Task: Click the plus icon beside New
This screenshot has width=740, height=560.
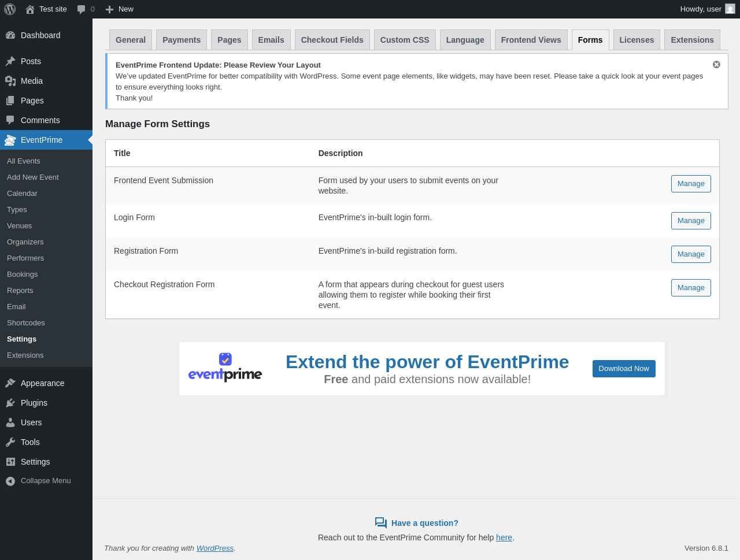Action: (109, 9)
